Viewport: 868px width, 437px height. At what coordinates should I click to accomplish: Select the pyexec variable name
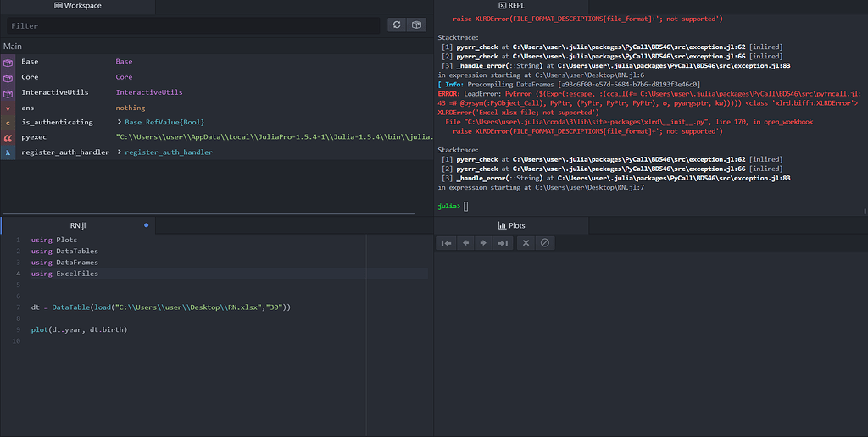(x=34, y=136)
